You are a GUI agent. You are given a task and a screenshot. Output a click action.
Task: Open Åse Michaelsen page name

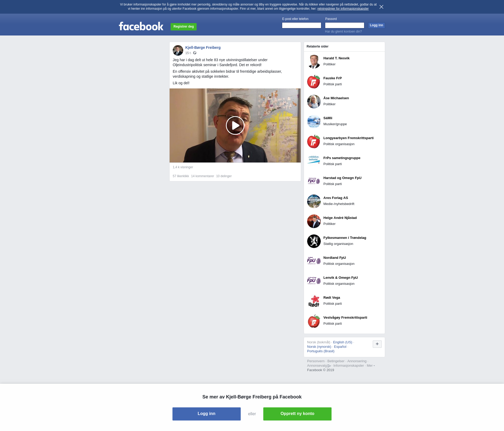pos(336,98)
